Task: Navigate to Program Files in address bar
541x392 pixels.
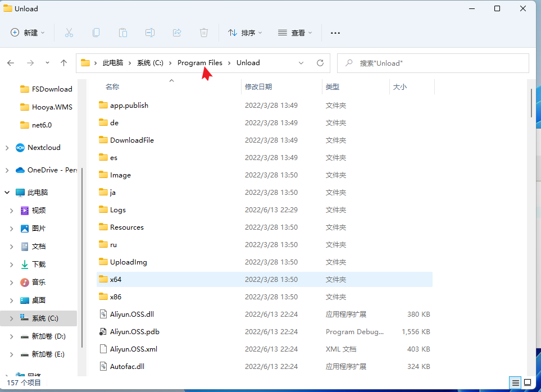Action: (199, 63)
